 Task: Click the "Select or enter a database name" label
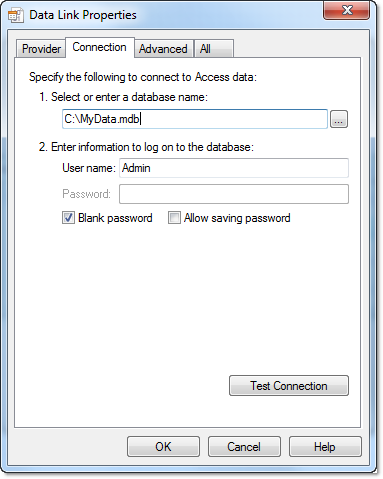[x=129, y=97]
